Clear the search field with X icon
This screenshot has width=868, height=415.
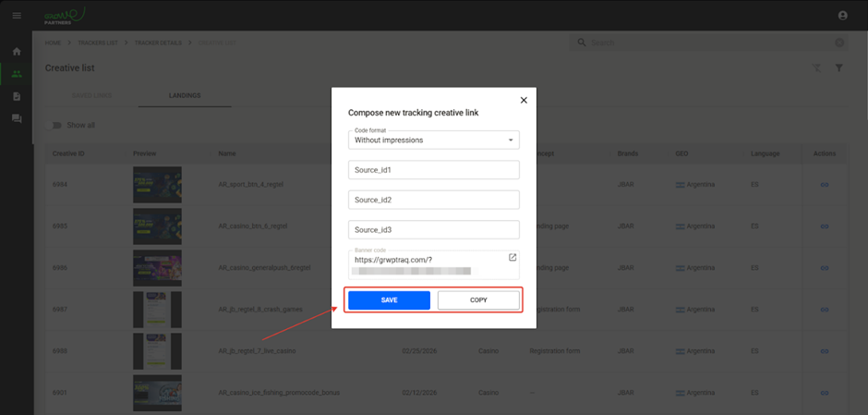[x=839, y=43]
